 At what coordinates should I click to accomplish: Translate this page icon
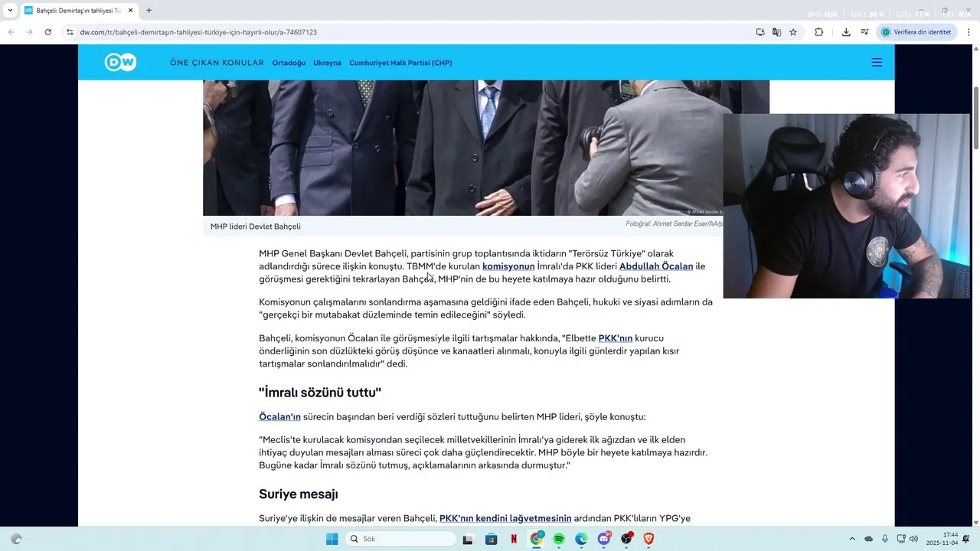coord(776,32)
